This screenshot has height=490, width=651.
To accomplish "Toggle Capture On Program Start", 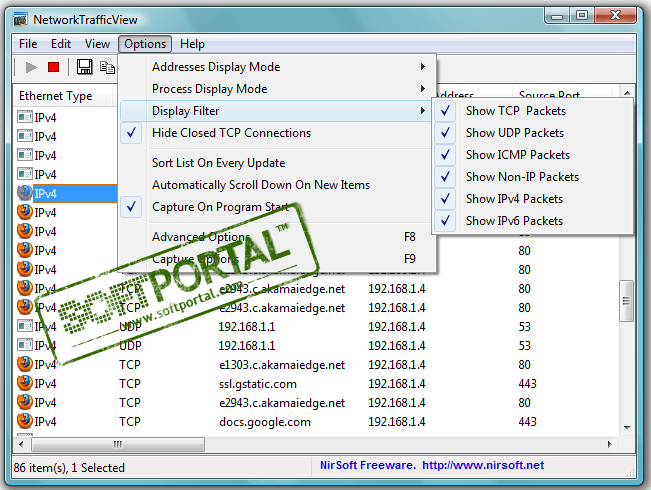I will [x=277, y=207].
